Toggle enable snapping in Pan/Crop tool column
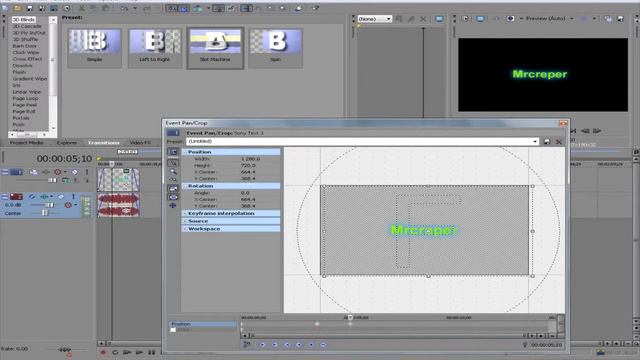The width and height of the screenshot is (640, 360). tap(173, 180)
